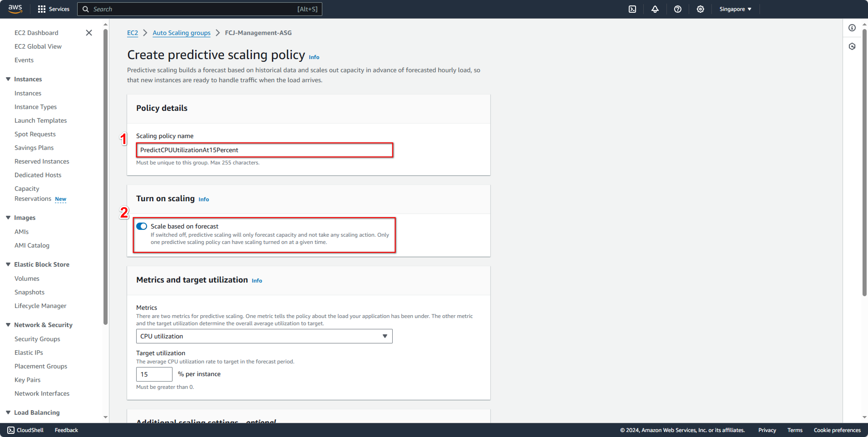Viewport: 868px width, 437px height.
Task: Click the AWS Services menu icon
Action: [x=42, y=9]
